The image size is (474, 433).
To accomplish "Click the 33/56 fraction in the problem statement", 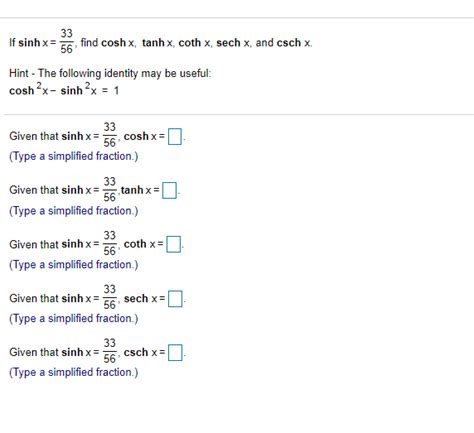I will tap(67, 41).
